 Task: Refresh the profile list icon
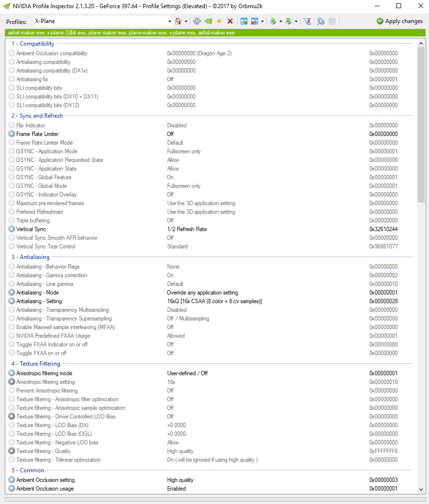tap(196, 21)
